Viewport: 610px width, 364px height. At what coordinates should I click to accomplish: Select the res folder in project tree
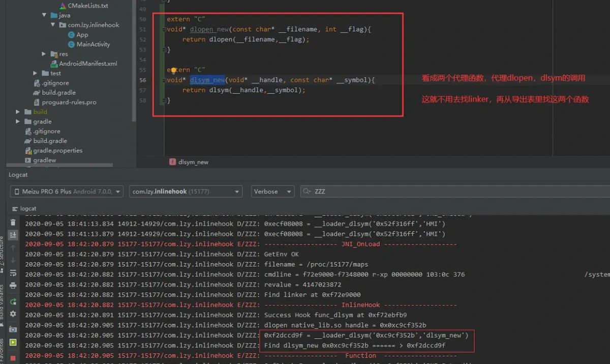pos(64,54)
